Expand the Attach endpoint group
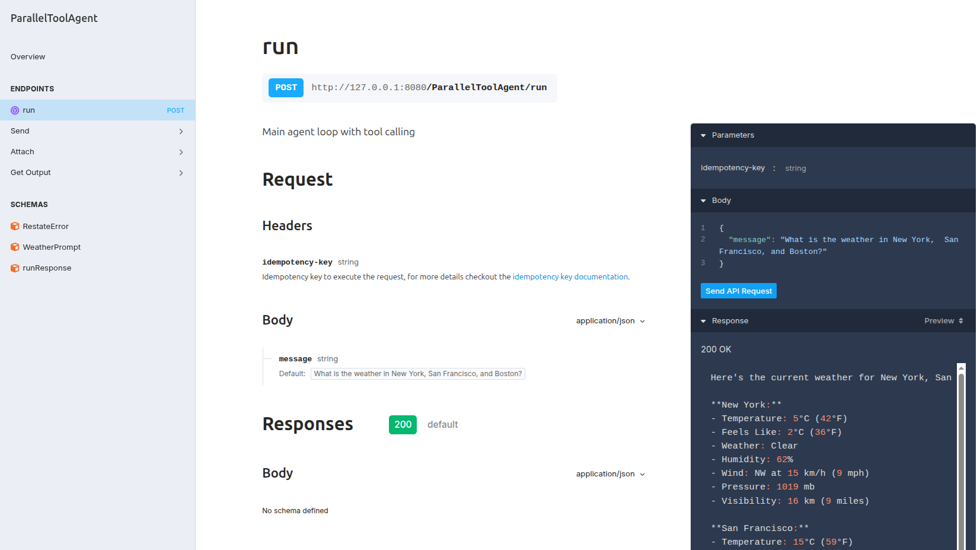 (x=181, y=152)
